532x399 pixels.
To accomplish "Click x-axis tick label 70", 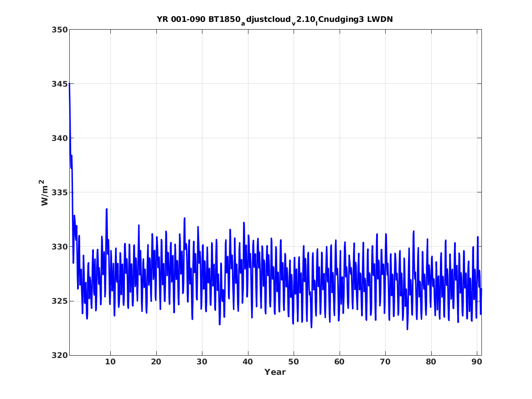I will 385,362.
